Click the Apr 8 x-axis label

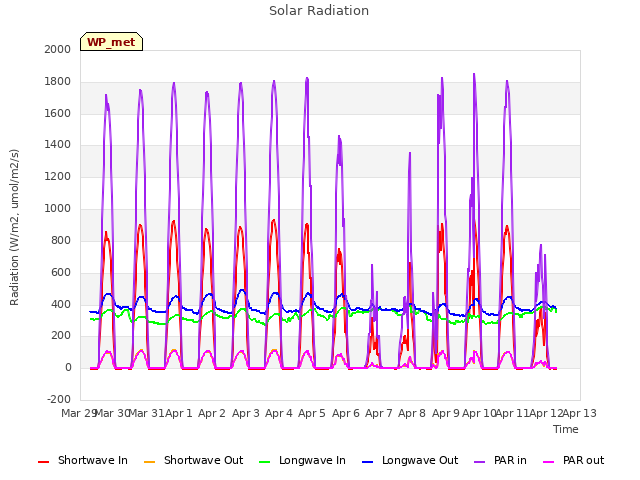[412, 413]
